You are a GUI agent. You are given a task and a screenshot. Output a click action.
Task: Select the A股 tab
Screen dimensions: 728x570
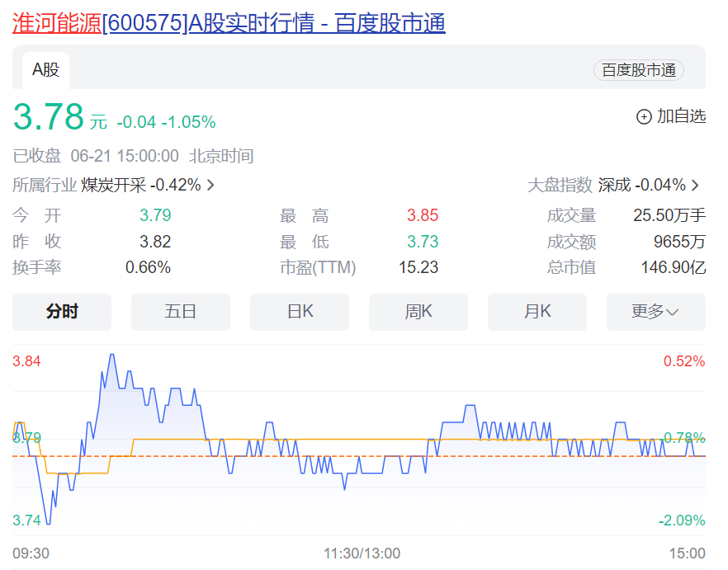point(46,70)
